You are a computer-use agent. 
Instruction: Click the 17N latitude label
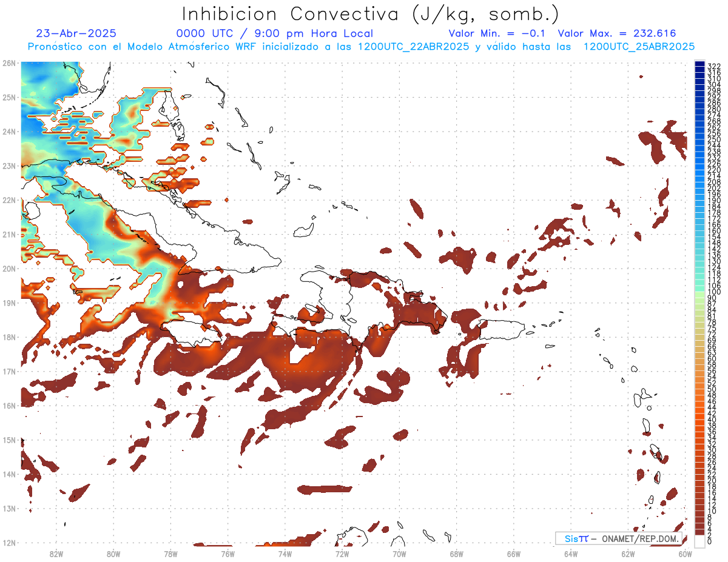pyautogui.click(x=9, y=371)
